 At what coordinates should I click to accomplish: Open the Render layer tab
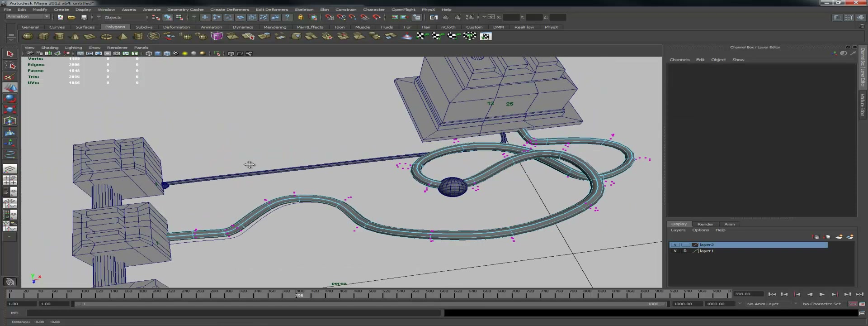pyautogui.click(x=705, y=224)
